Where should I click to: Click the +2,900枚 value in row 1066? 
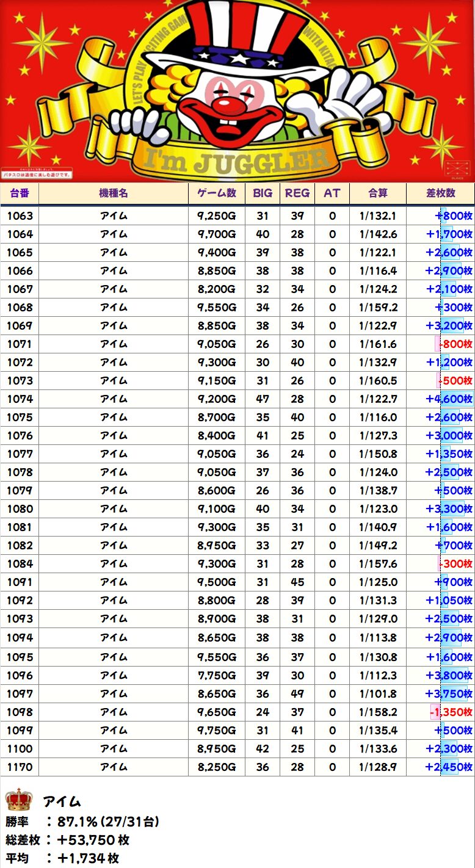(449, 270)
